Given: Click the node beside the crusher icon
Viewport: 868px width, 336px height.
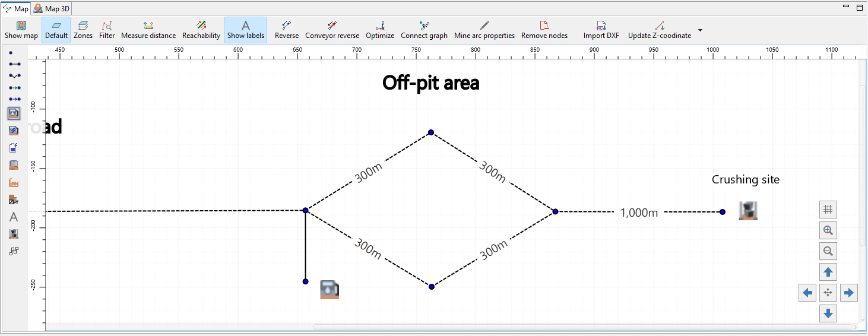Looking at the screenshot, I should click(723, 212).
